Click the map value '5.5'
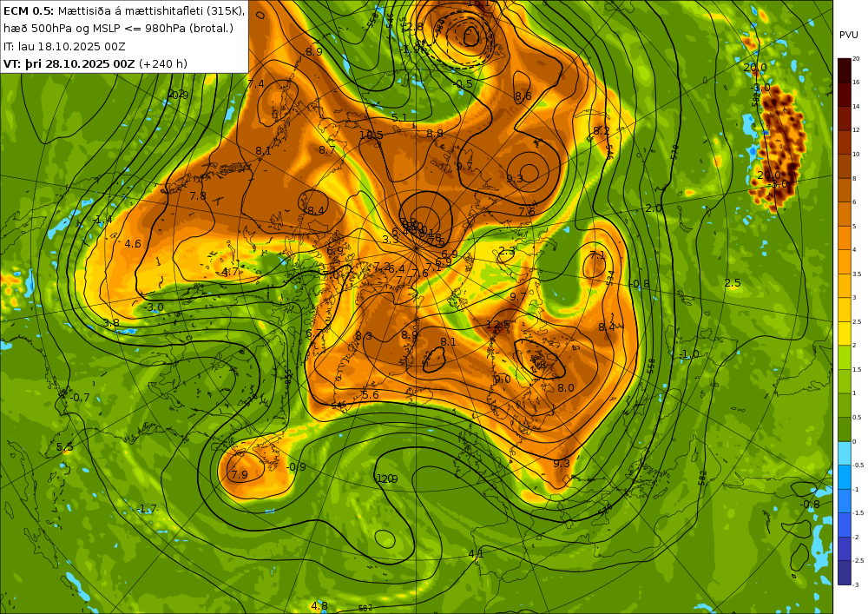The image size is (868, 614). coord(64,446)
